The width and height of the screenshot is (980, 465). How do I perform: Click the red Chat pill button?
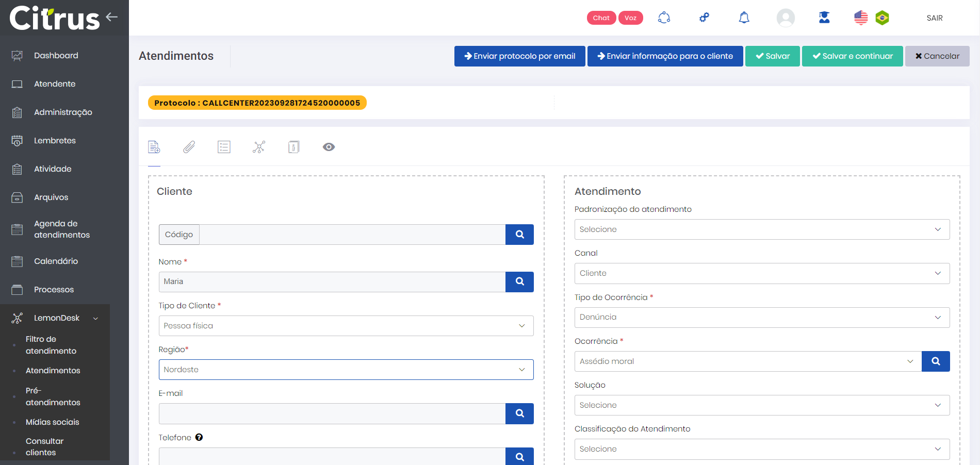pos(601,18)
